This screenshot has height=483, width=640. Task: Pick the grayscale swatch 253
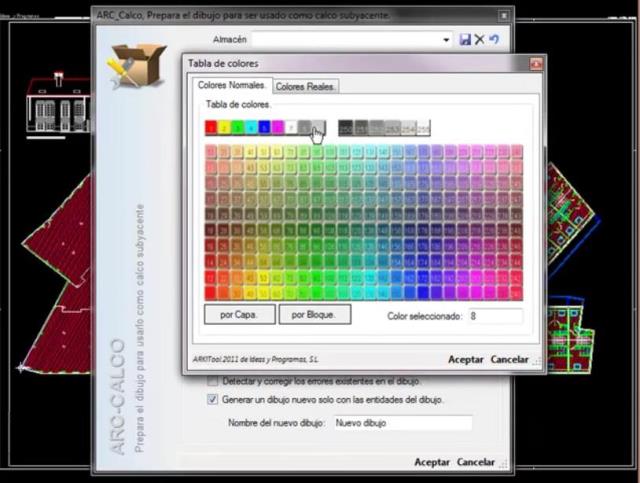click(392, 128)
